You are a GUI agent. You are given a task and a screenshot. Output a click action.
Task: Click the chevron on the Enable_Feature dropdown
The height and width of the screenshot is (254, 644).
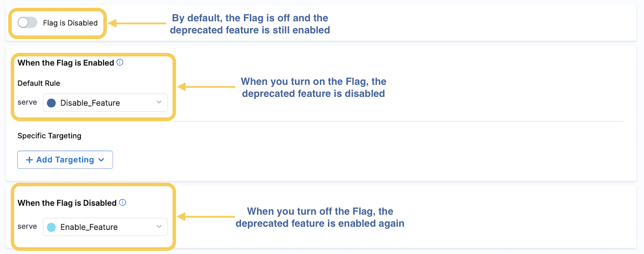click(x=159, y=227)
